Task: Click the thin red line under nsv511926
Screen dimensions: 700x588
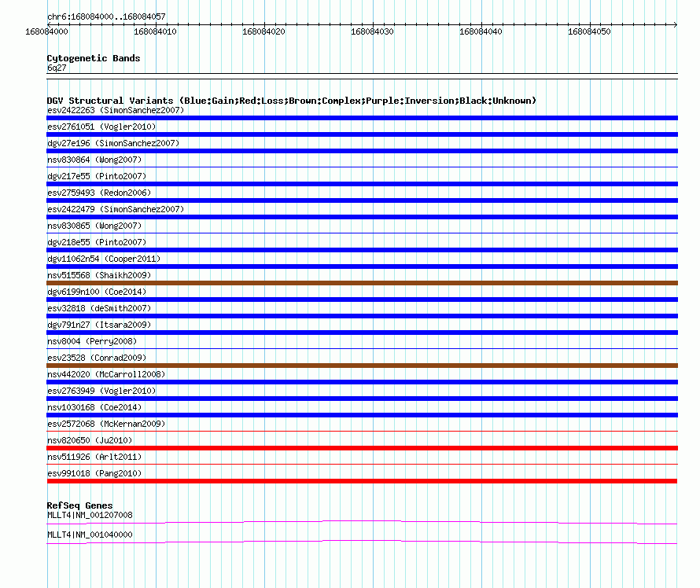Action: tap(362, 464)
